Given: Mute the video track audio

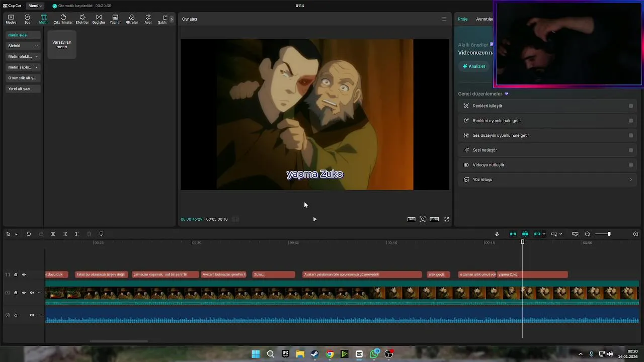Looking at the screenshot, I should pos(32,293).
